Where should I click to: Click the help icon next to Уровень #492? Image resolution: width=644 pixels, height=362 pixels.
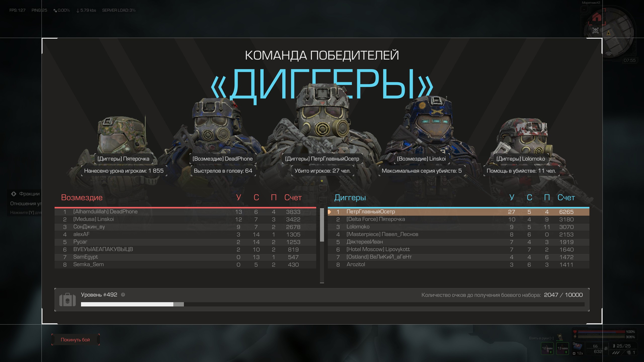(x=123, y=295)
